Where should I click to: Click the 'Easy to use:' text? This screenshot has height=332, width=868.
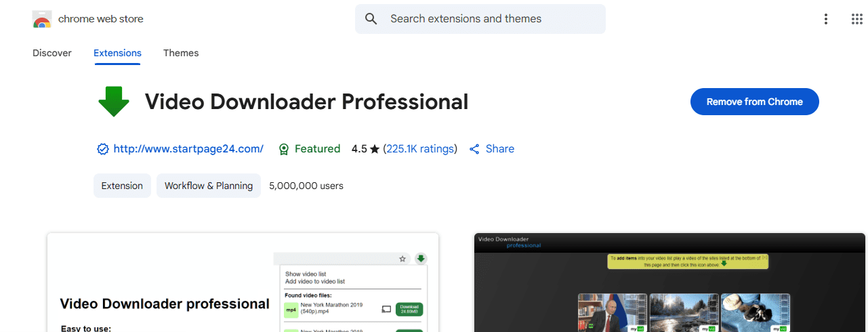85,329
